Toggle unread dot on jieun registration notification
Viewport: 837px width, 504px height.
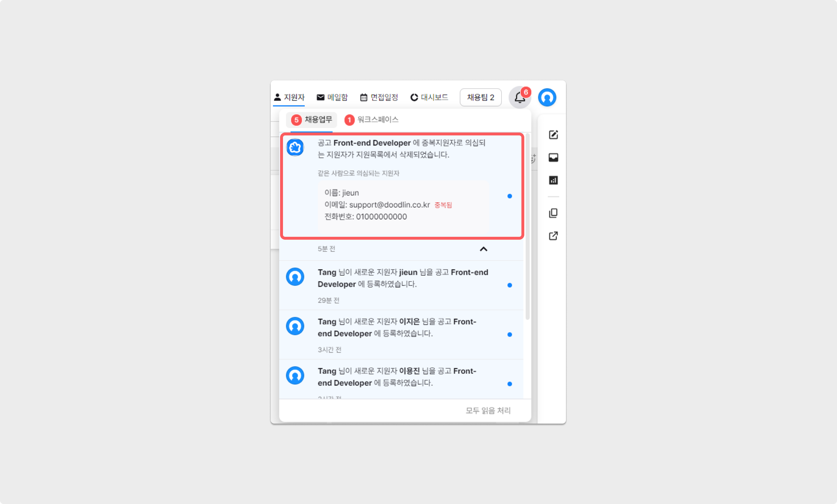click(509, 285)
